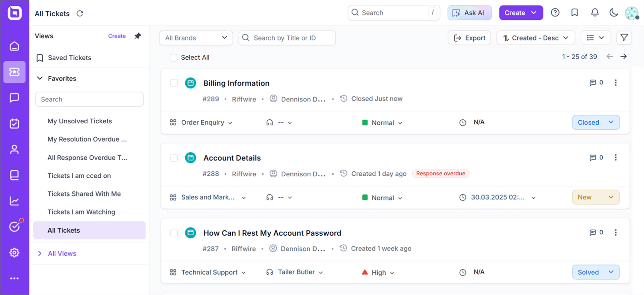Click the three-dot more icon in sidebar
The height and width of the screenshot is (295, 644).
click(x=14, y=278)
